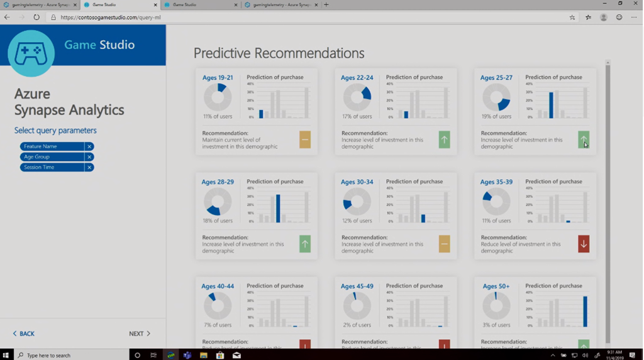Screen dimensions: 644x360
Task: Open Cortana from the taskbar
Action: [x=137, y=355]
